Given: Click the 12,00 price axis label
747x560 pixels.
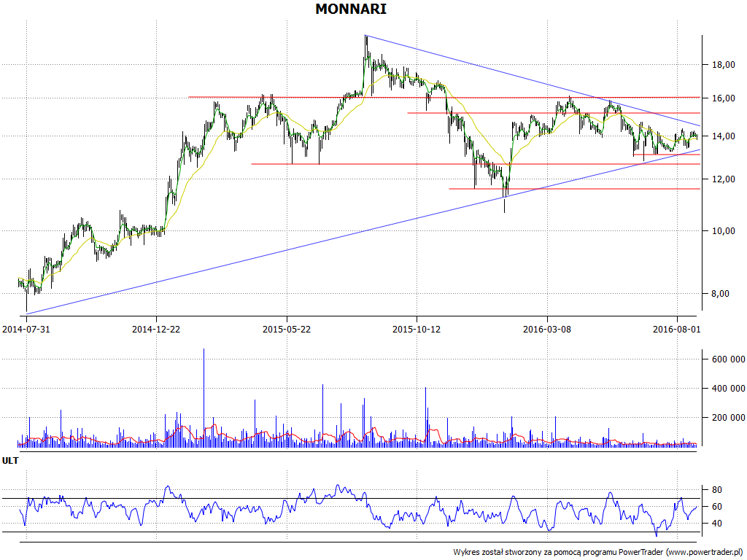Looking at the screenshot, I should (723, 179).
